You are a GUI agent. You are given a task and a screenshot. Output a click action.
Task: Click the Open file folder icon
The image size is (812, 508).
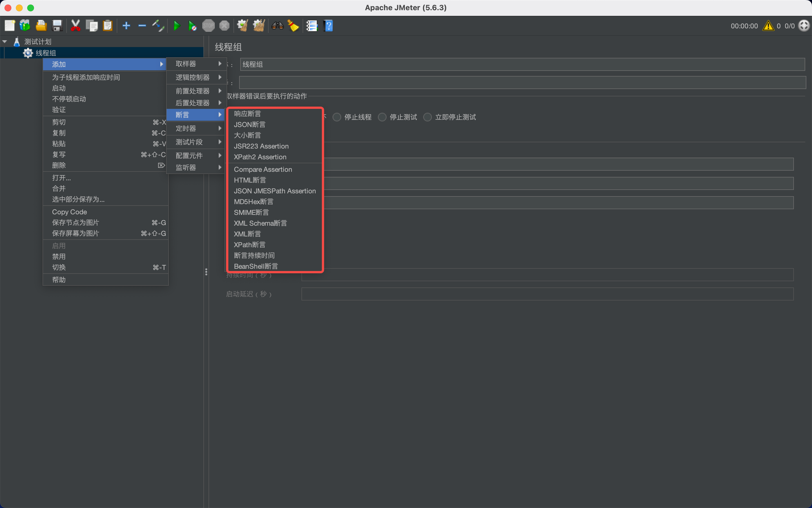tap(41, 26)
